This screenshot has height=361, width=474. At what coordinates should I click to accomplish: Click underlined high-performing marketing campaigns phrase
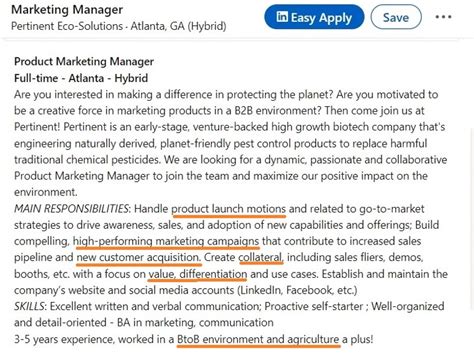coord(166,242)
